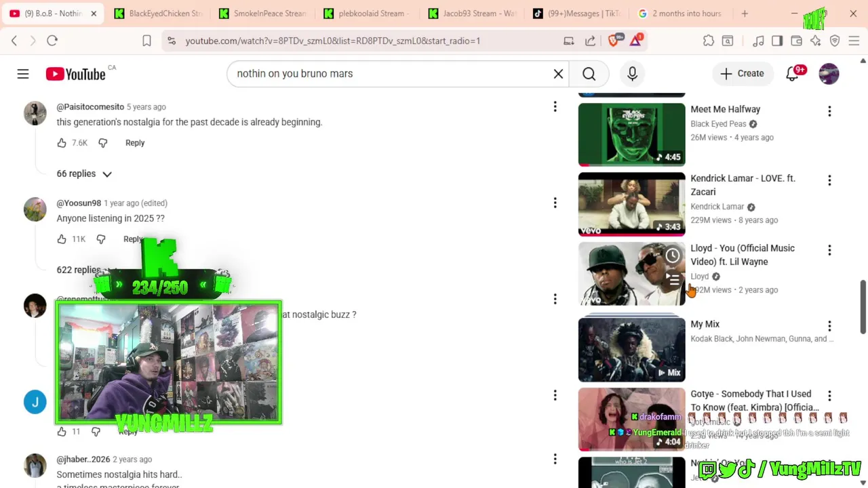Play Meet Me Halfway thumbnail
The height and width of the screenshot is (488, 868).
[631, 134]
